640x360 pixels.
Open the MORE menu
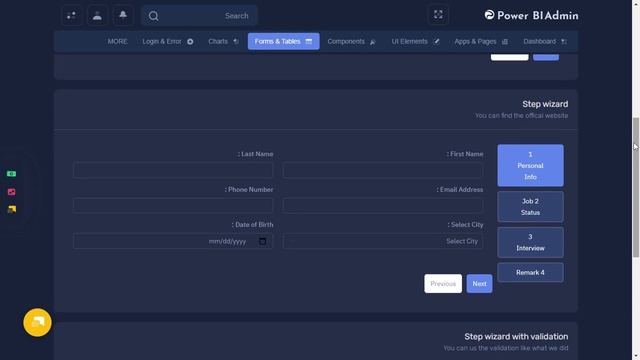[118, 42]
